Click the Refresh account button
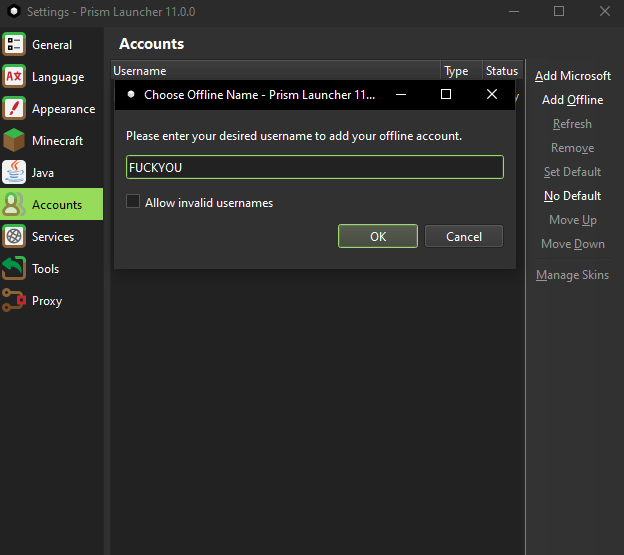 click(x=572, y=124)
